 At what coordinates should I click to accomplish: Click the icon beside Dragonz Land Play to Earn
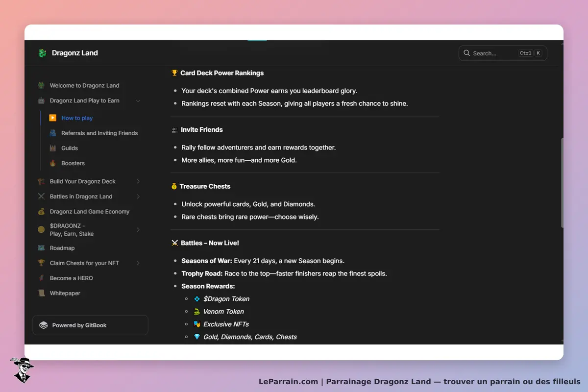41,100
